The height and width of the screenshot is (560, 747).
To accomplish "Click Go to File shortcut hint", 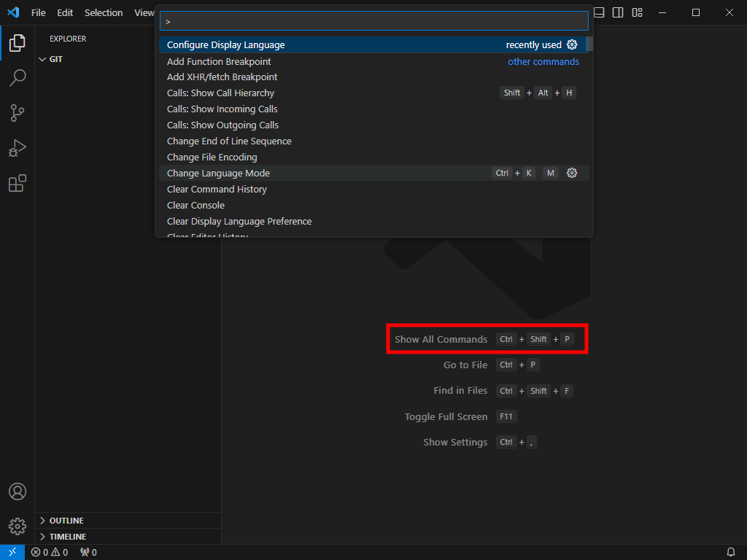I will [x=492, y=365].
